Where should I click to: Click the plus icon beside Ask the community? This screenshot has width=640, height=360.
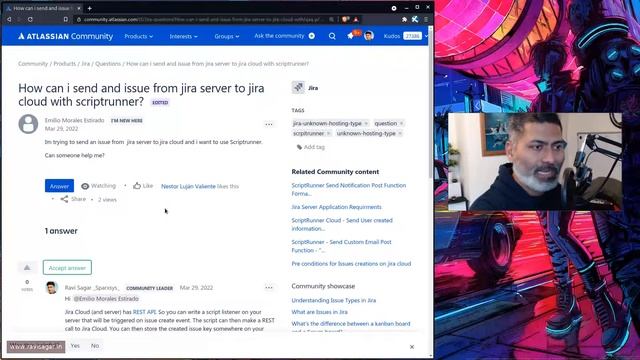tap(312, 36)
